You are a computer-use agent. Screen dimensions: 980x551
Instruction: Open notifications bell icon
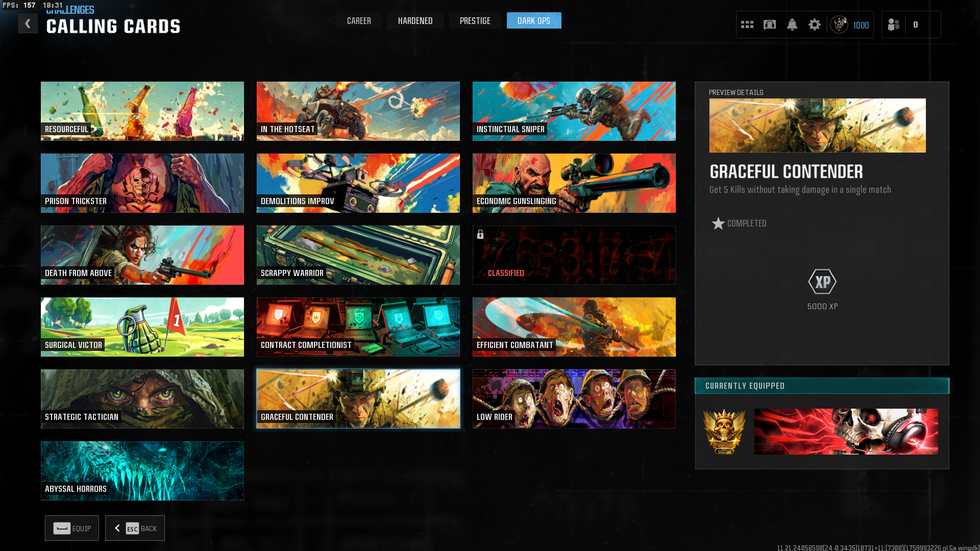coord(792,24)
